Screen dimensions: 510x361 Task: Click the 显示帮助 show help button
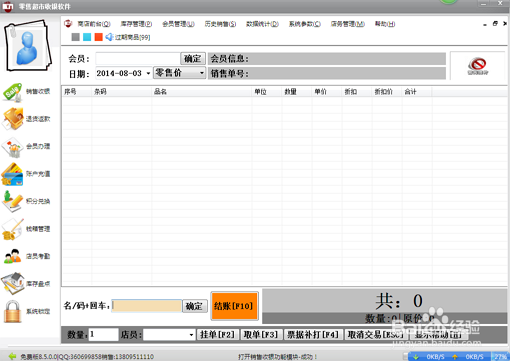tap(438, 334)
